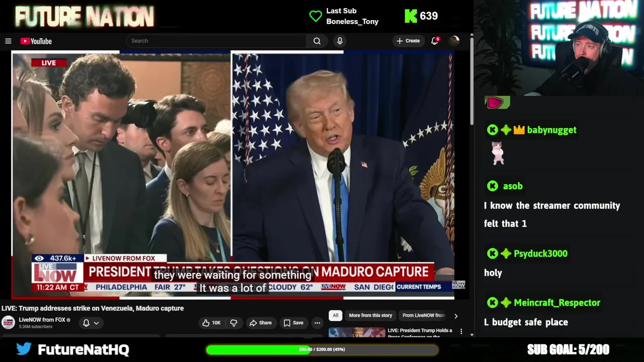Screen dimensions: 644x362
Task: Like the video with 10K thumbs up
Action: pos(211,323)
